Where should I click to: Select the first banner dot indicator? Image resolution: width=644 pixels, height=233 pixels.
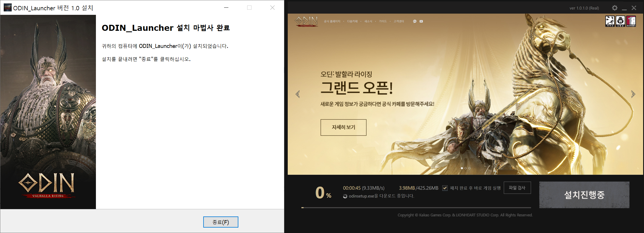click(x=462, y=168)
